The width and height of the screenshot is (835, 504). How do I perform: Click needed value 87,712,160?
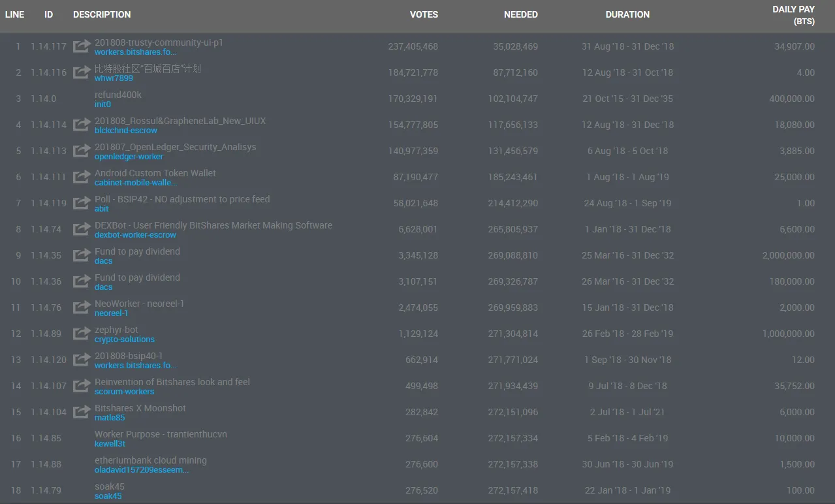(x=516, y=72)
